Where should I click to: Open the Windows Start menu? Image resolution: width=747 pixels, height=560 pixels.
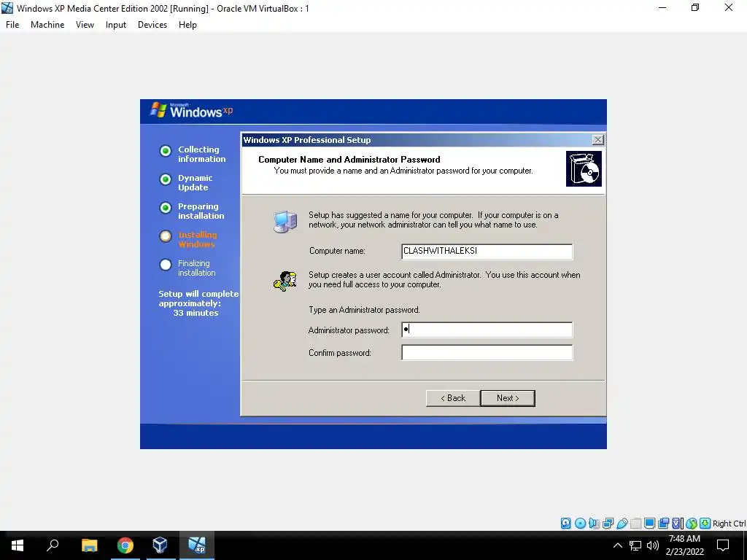18,545
